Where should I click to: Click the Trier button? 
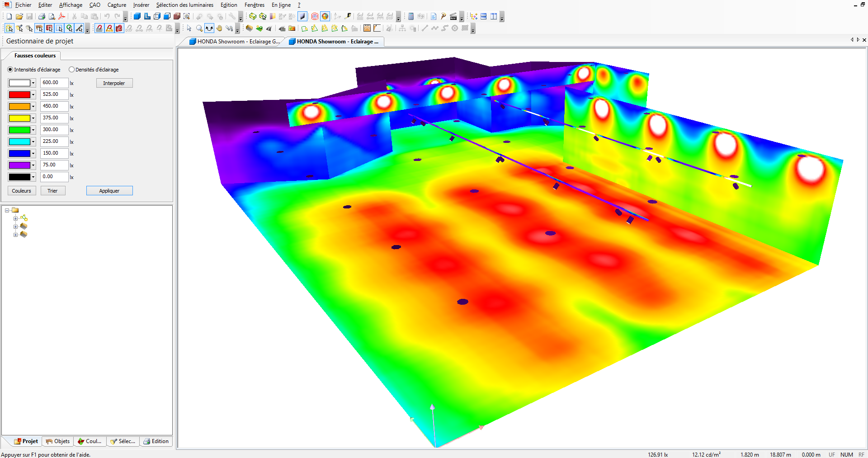(x=52, y=191)
